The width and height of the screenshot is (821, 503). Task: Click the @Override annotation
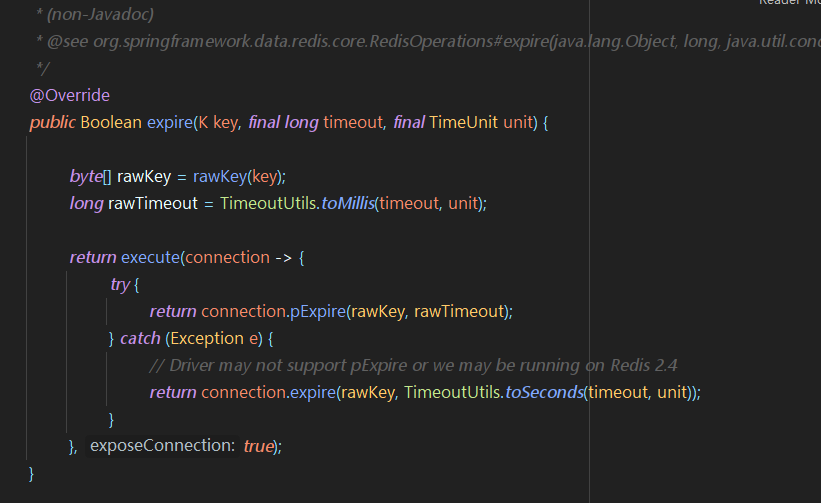coord(70,95)
